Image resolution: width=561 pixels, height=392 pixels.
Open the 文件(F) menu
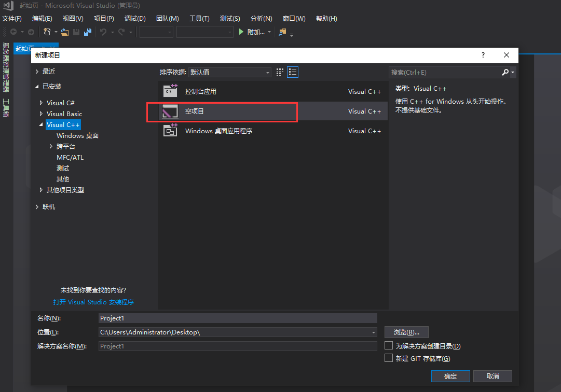[12, 19]
